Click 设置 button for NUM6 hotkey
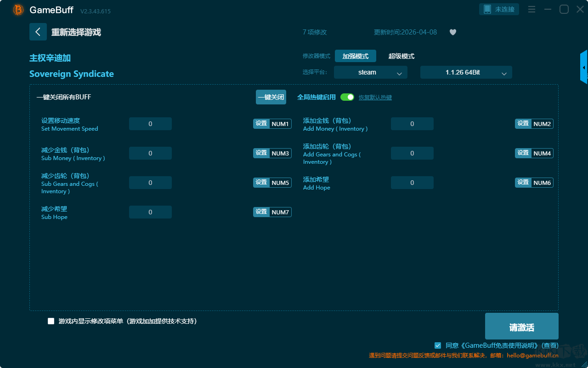588x368 pixels. coord(523,183)
